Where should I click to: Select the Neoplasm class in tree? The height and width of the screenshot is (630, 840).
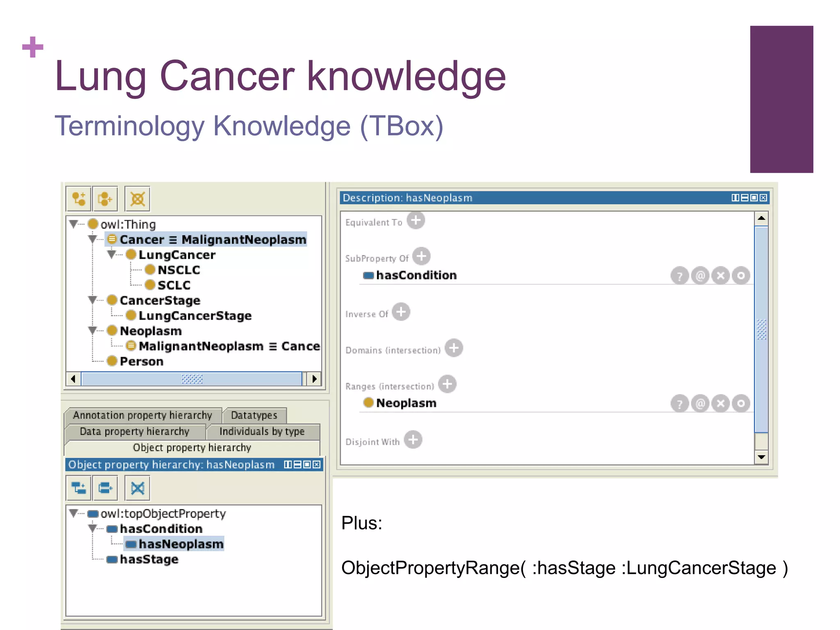coord(144,331)
